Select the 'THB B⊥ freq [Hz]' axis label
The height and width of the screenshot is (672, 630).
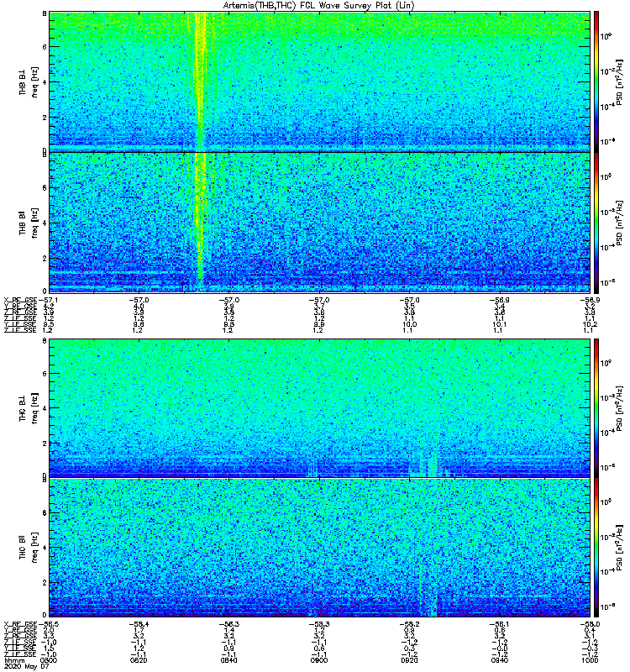[29, 81]
